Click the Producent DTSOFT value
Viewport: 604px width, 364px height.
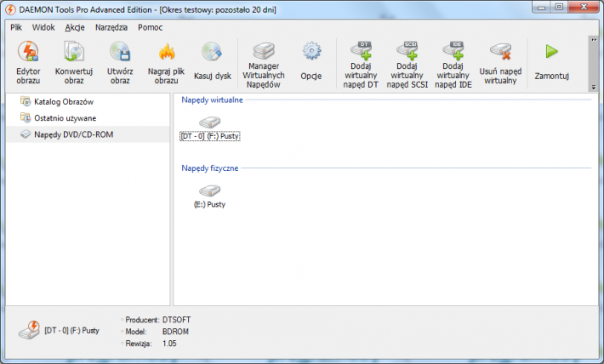click(176, 320)
